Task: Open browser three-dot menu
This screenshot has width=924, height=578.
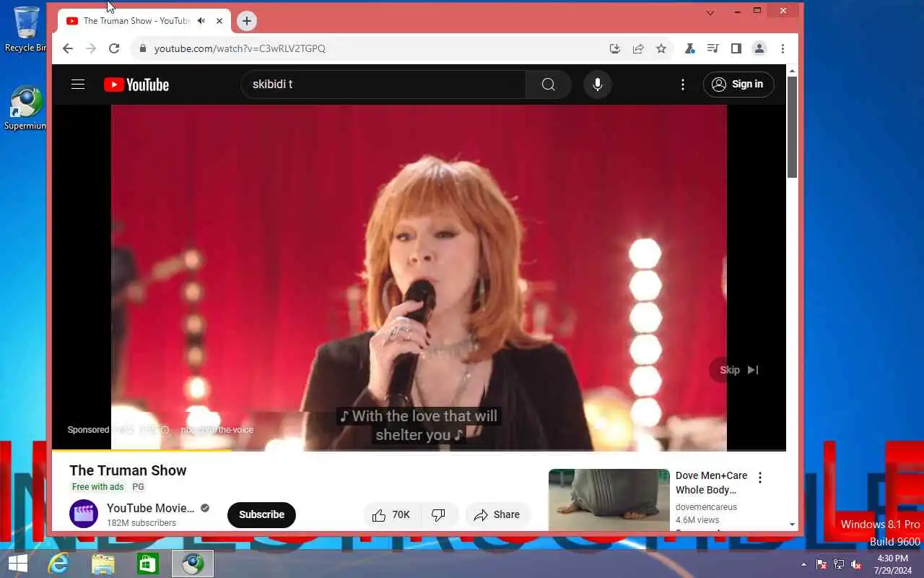Action: (783, 48)
